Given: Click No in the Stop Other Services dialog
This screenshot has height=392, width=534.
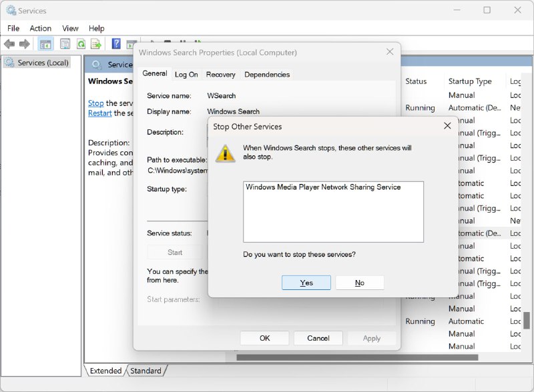Looking at the screenshot, I should coord(360,282).
